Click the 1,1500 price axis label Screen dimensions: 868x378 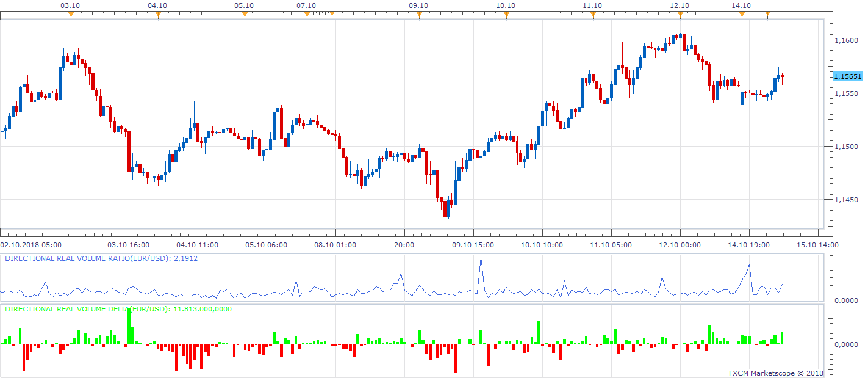(x=846, y=147)
